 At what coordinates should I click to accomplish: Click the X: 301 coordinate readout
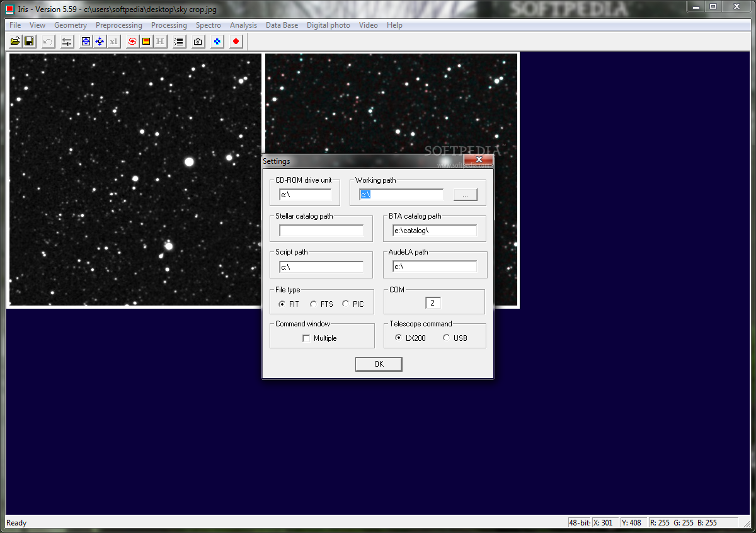point(605,523)
